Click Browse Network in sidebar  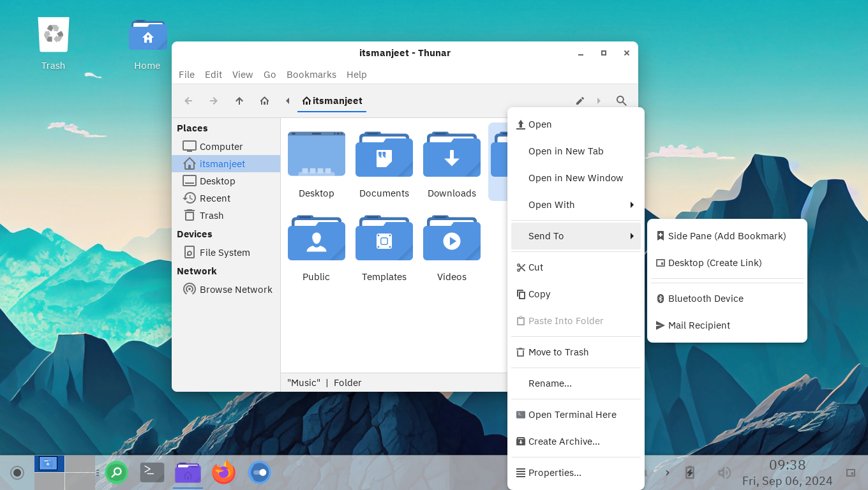[x=236, y=290]
